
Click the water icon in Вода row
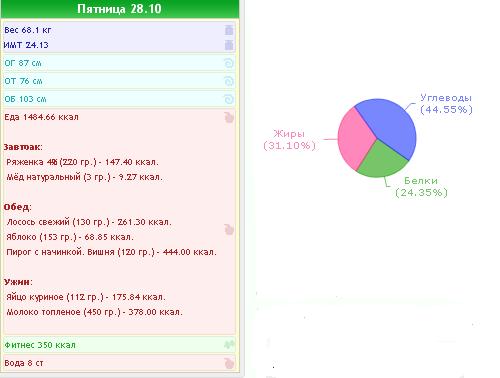tap(229, 363)
